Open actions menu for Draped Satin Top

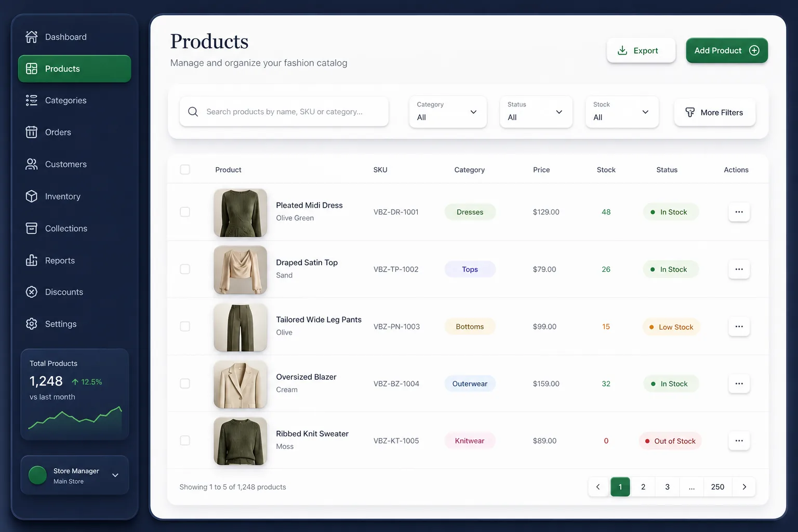(x=739, y=269)
